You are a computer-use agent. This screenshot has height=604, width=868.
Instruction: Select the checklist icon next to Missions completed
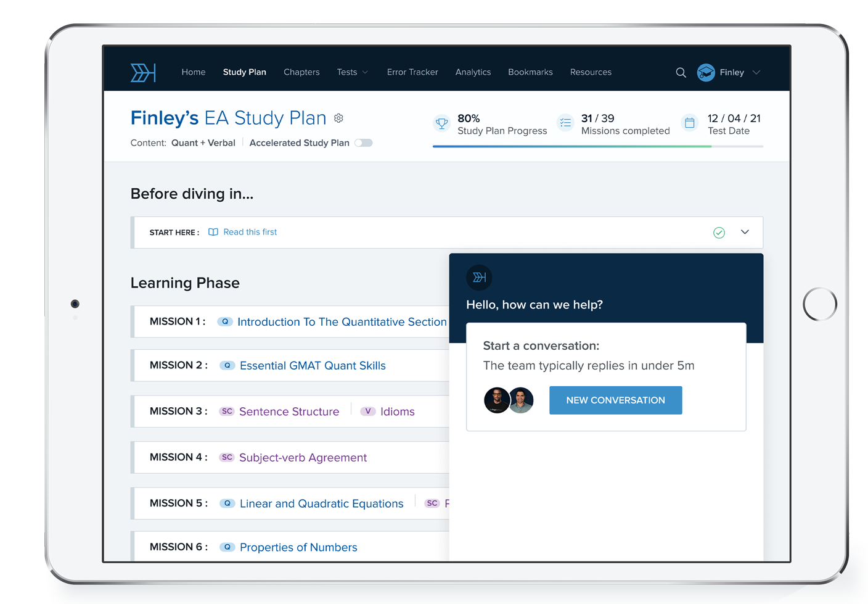[x=565, y=123]
